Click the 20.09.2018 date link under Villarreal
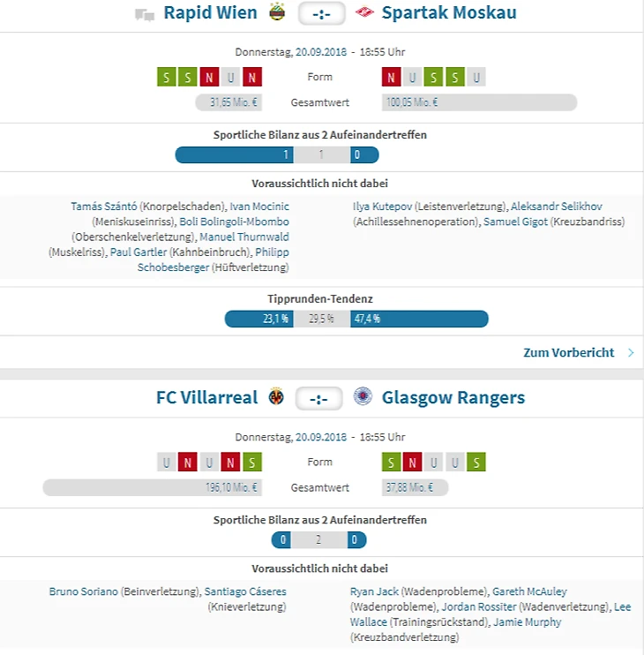 [319, 437]
